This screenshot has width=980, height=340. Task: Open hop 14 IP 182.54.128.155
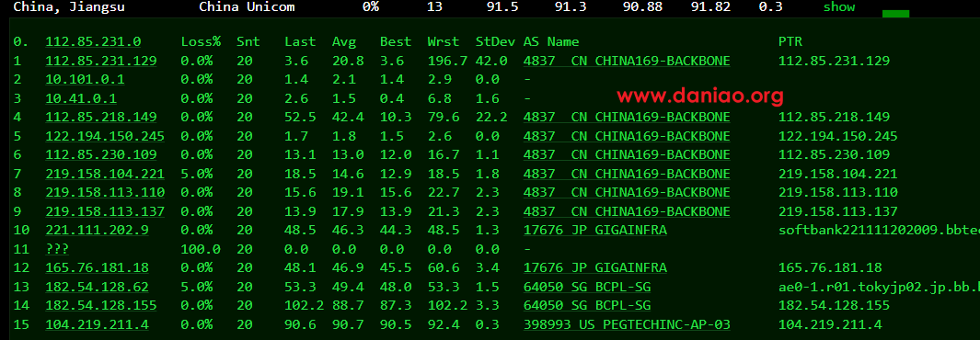tap(101, 306)
